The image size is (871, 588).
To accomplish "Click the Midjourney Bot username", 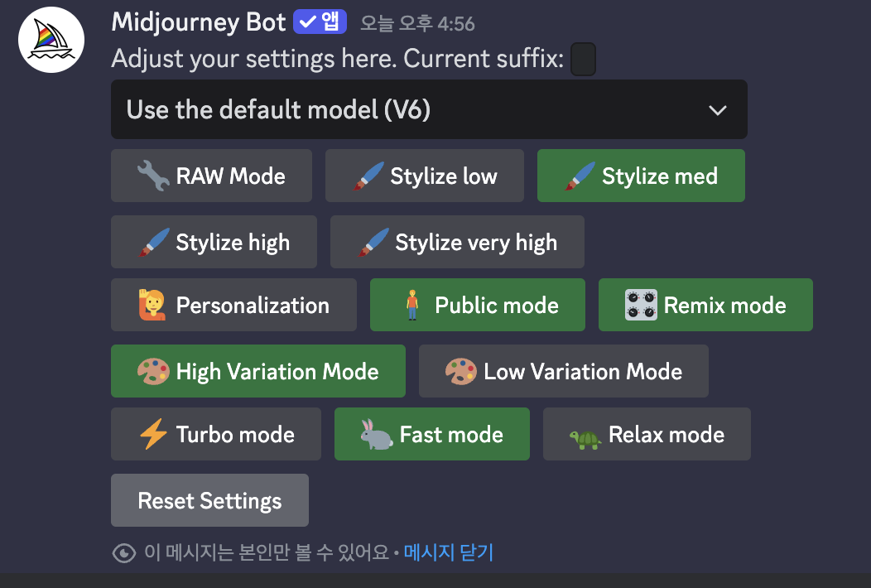I will pyautogui.click(x=199, y=22).
